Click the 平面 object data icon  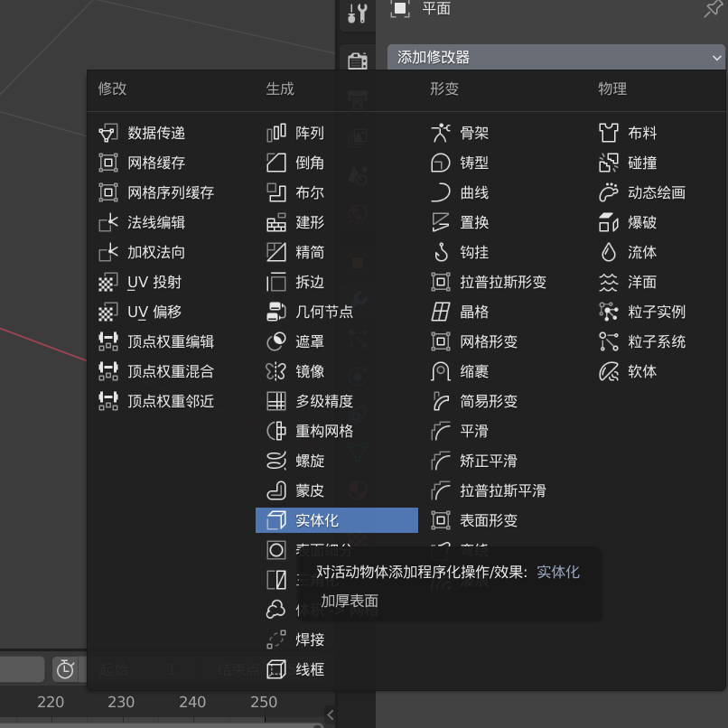tap(400, 8)
